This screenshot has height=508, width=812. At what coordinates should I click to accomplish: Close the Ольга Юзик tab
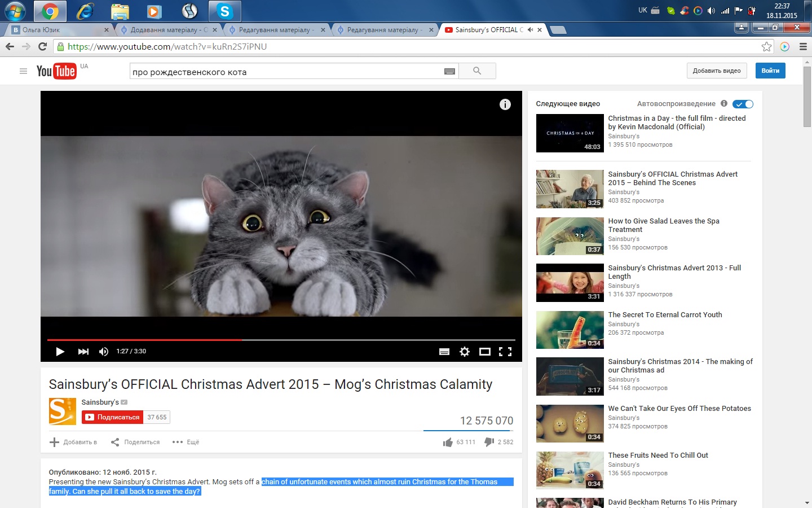click(106, 30)
